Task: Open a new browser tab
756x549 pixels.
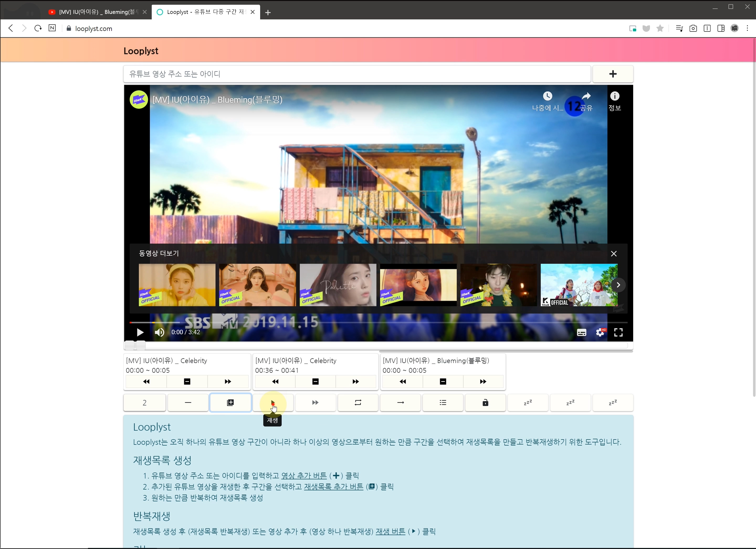Action: (268, 12)
